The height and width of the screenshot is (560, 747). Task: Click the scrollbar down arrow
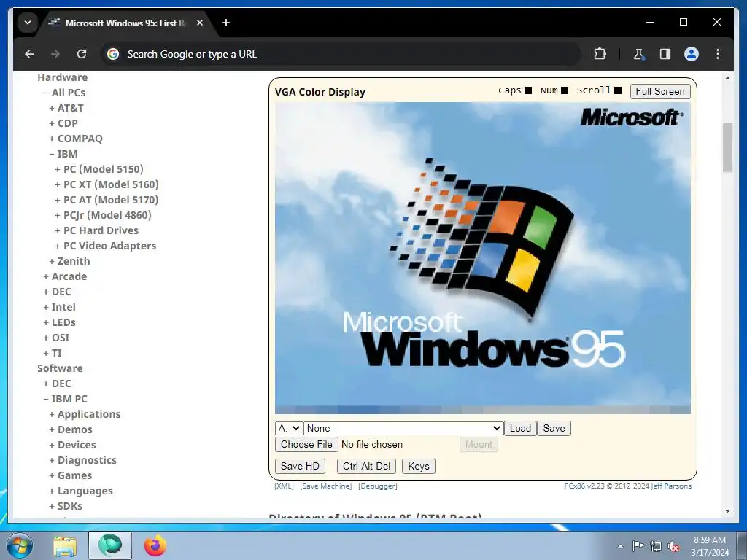[727, 511]
